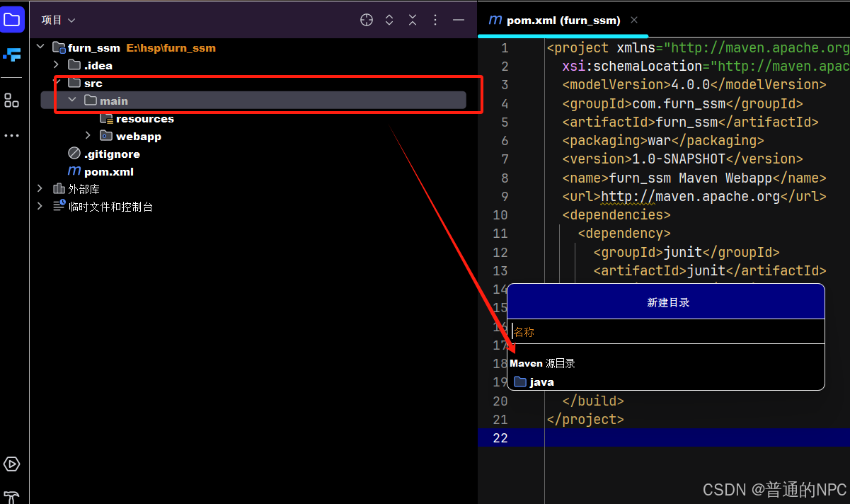Screen dimensions: 850x504
Task: Click line number 22 in gutter
Action: click(500, 438)
